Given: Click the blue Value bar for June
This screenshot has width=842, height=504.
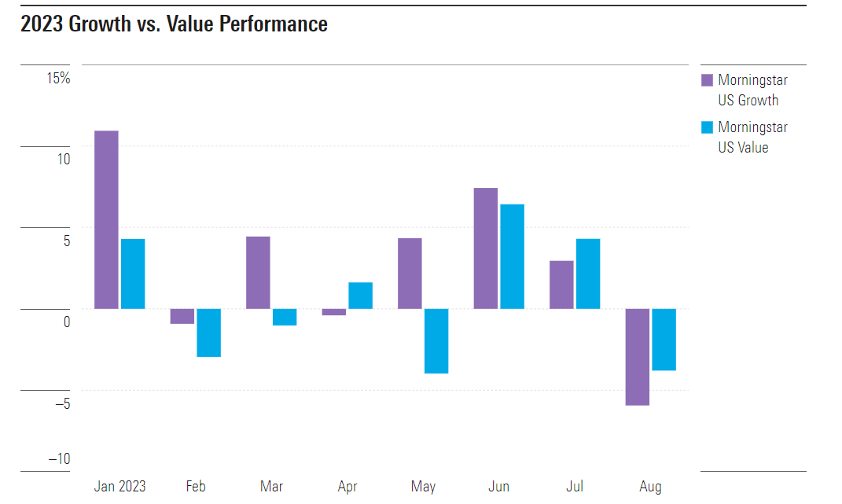Looking at the screenshot, I should 512,256.
